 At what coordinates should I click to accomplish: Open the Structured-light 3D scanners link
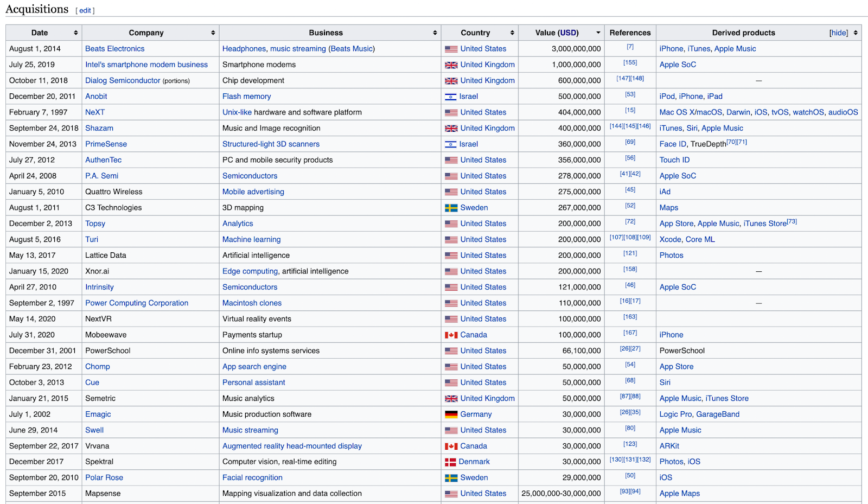click(x=271, y=144)
